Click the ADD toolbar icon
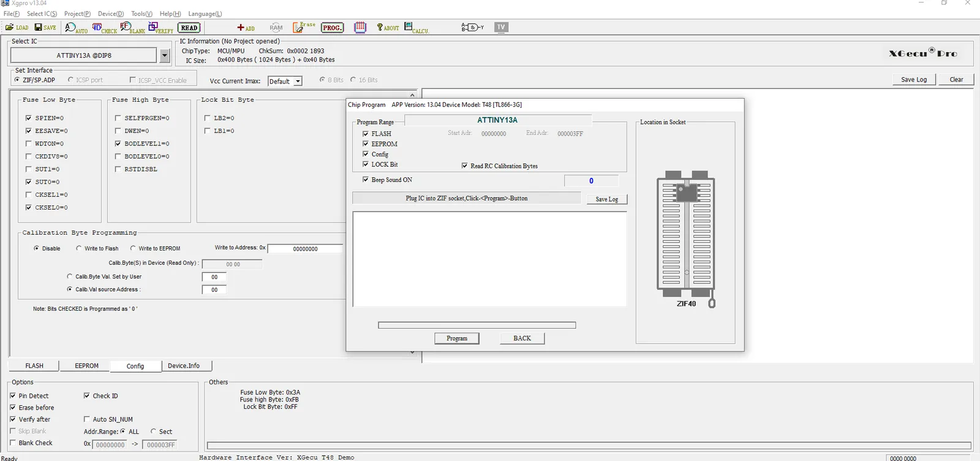Viewport: 980px width, 461px height. click(246, 28)
